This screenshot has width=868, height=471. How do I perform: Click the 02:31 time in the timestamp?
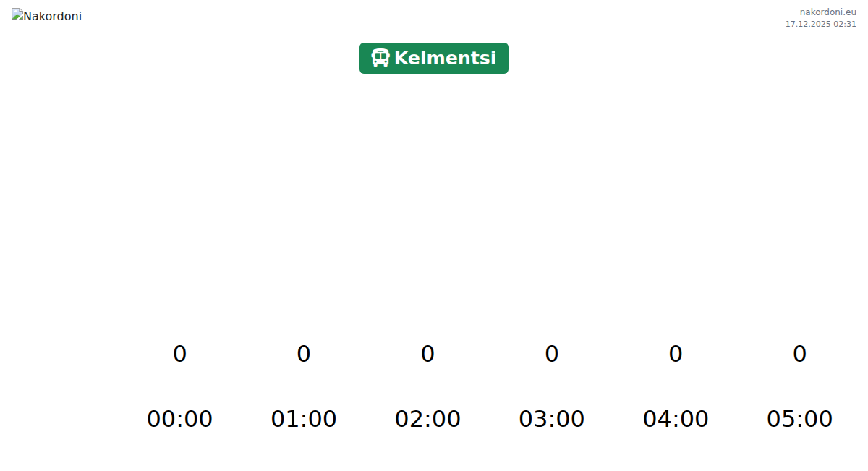tap(845, 24)
